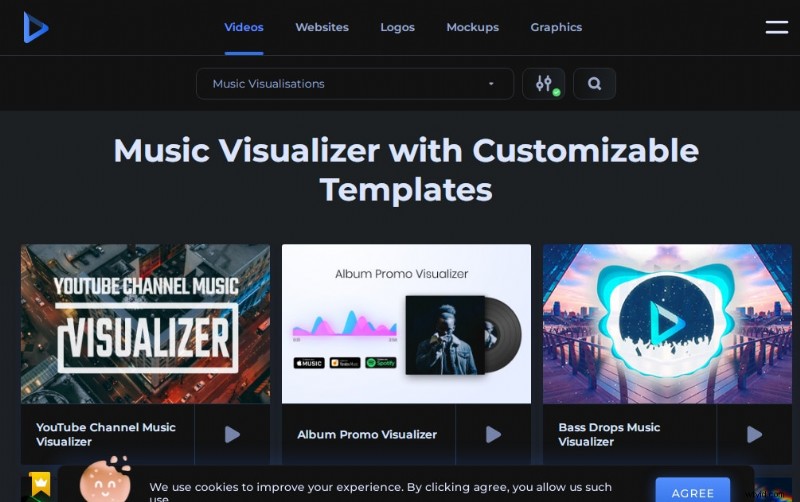
Task: Play the Bass Drops Music Visualizer preview
Action: pyautogui.click(x=754, y=435)
